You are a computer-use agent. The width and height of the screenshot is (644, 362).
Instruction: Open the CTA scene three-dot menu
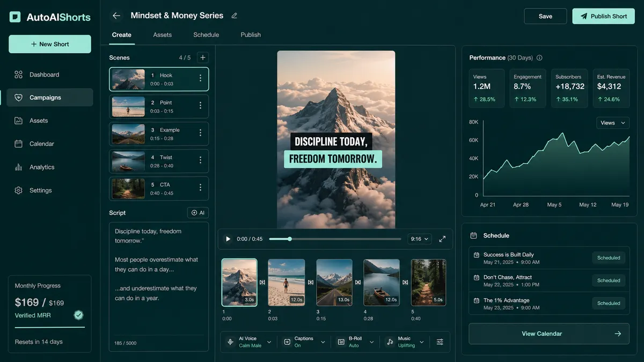[x=201, y=188]
